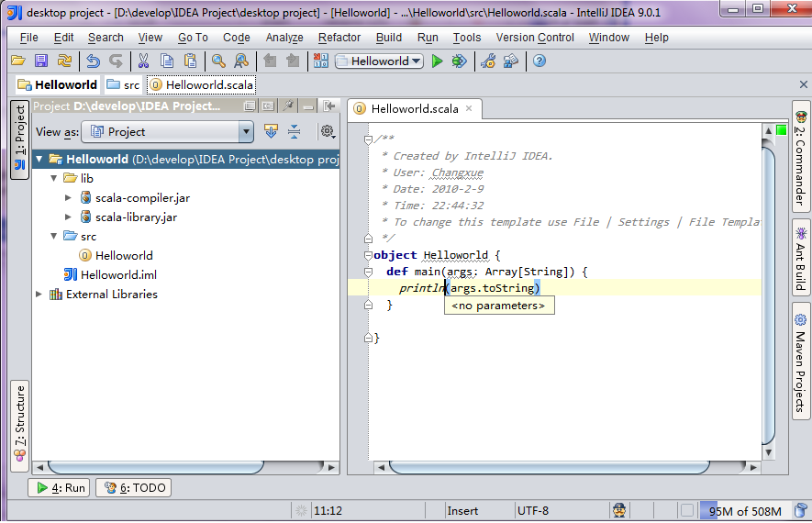This screenshot has height=523, width=812.
Task: Open the Helloworld run configuration dropdown
Action: coord(379,61)
